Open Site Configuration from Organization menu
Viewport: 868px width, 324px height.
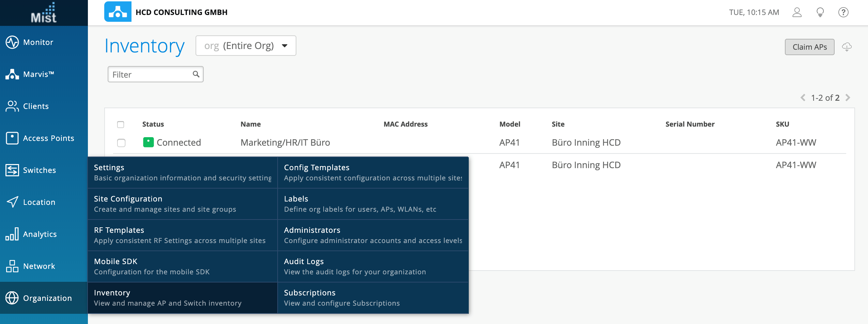183,204
